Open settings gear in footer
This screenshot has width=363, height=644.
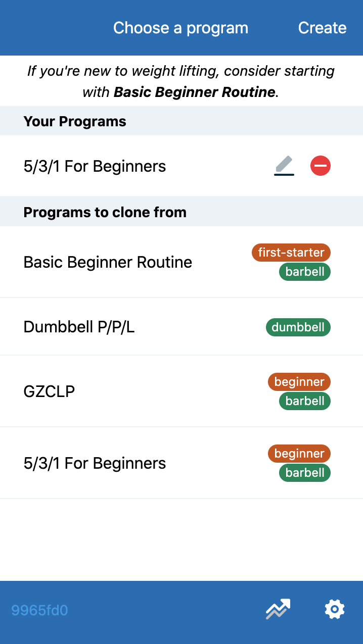point(335,610)
